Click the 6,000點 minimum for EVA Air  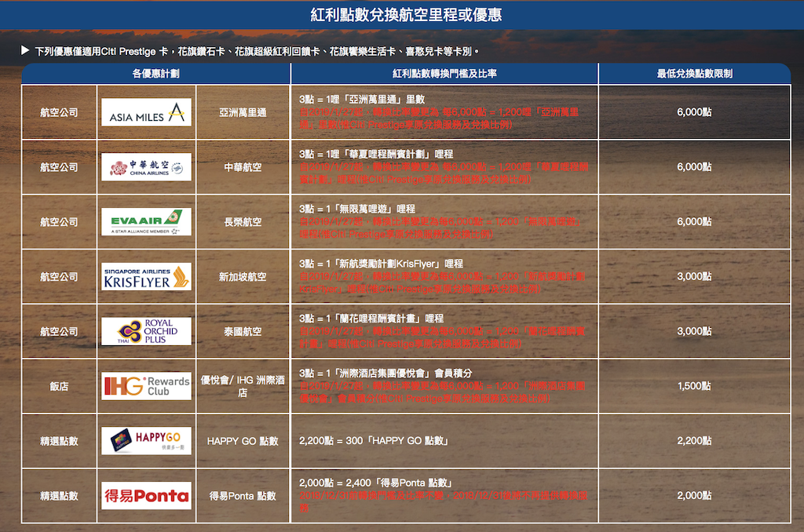pos(694,222)
